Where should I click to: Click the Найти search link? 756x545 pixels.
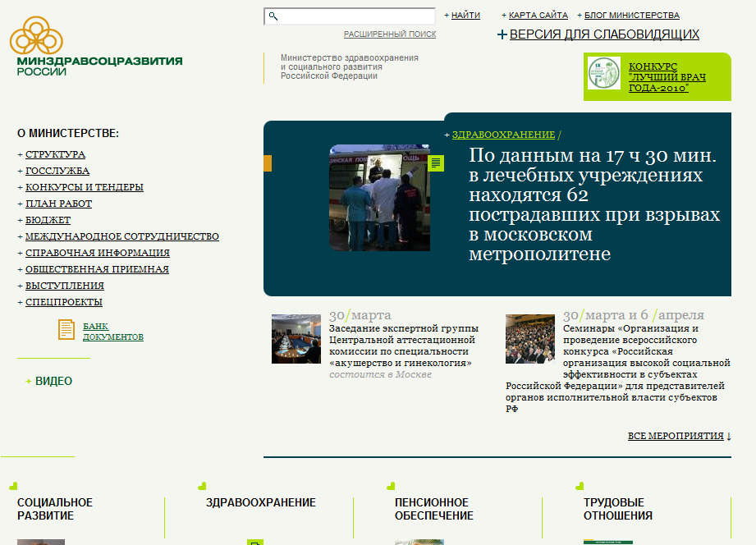[465, 16]
